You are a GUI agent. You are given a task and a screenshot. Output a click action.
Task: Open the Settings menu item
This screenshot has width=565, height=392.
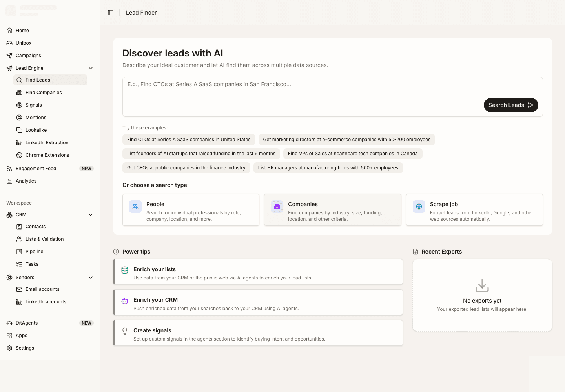coord(50,348)
